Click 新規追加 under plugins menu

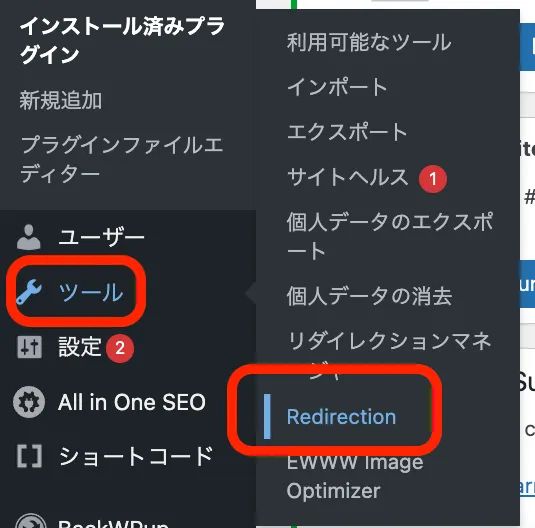61,100
